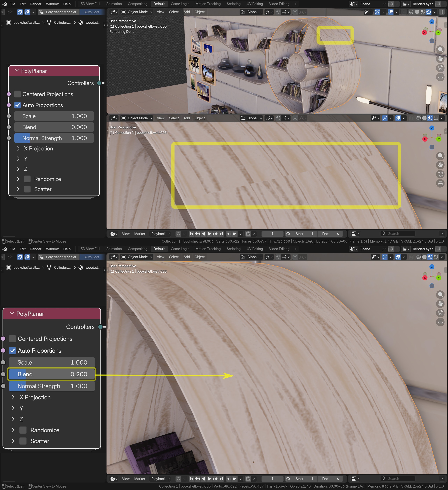Enable Scatter checkbox on the Blend 0.200 node

pos(23,441)
